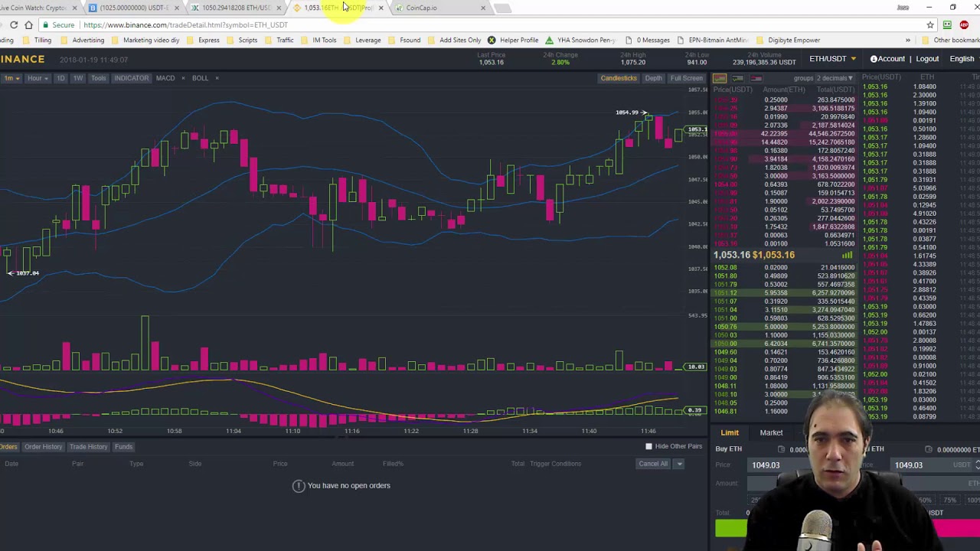Switch to Candlesticks chart view
Viewport: 980px width, 551px height.
(x=619, y=78)
